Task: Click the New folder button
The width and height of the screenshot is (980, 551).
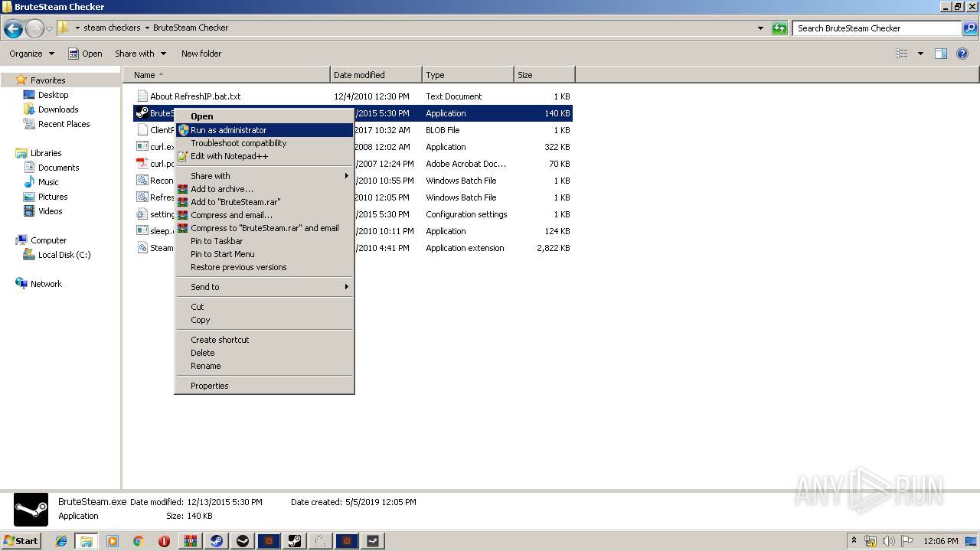Action: click(x=201, y=54)
